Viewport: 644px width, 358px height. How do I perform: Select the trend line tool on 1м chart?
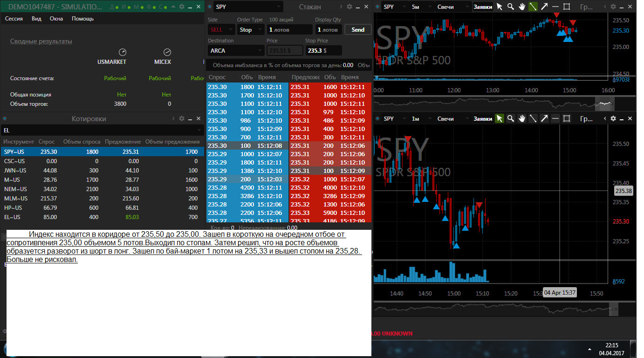click(x=533, y=119)
